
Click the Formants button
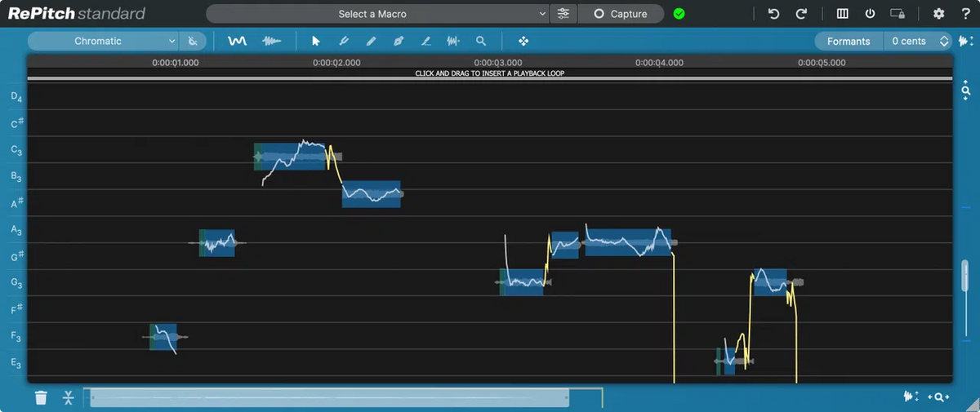coord(848,41)
